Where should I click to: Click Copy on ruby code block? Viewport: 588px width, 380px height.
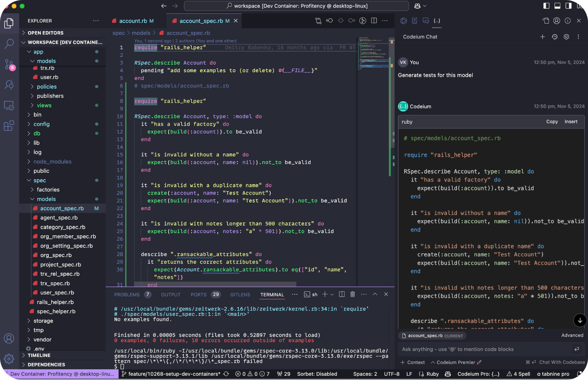point(552,122)
